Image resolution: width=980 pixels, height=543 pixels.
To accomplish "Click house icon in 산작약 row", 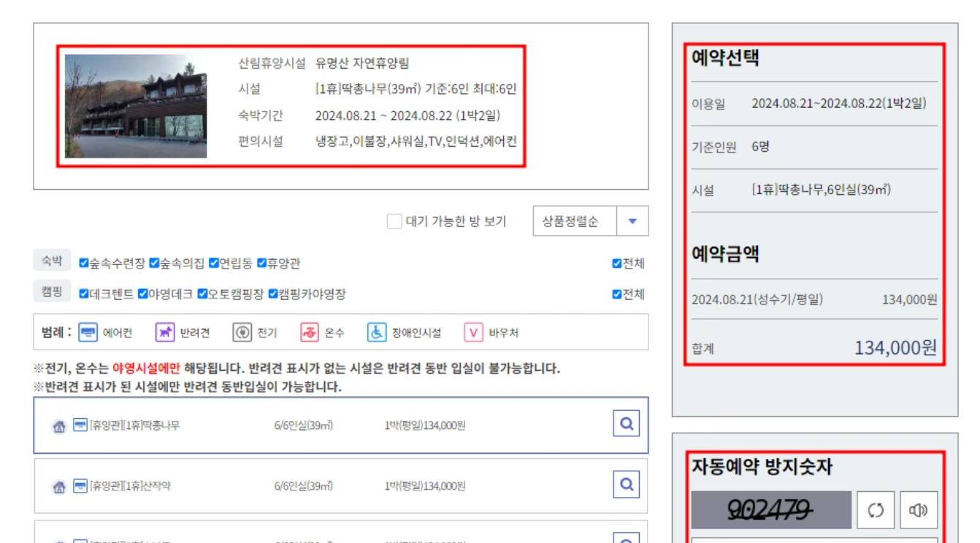I will click(59, 487).
